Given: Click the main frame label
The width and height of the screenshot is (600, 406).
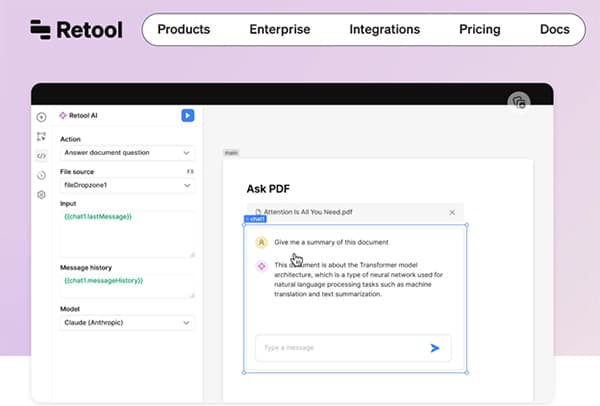Looking at the screenshot, I should pos(231,153).
